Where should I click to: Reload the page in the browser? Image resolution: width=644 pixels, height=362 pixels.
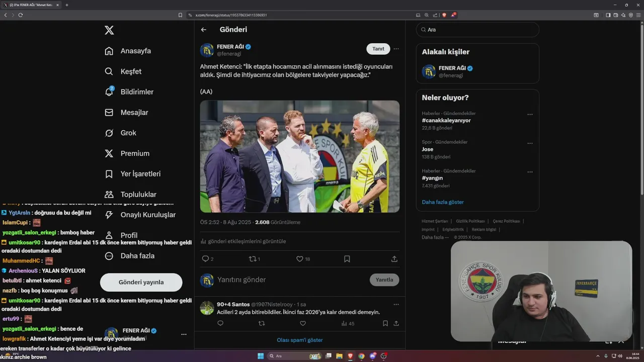pos(21,15)
